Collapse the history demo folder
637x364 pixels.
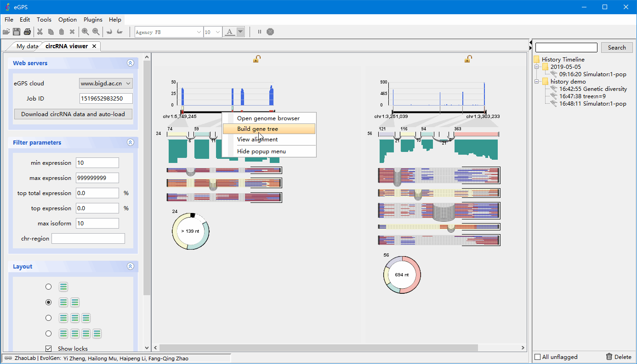537,81
